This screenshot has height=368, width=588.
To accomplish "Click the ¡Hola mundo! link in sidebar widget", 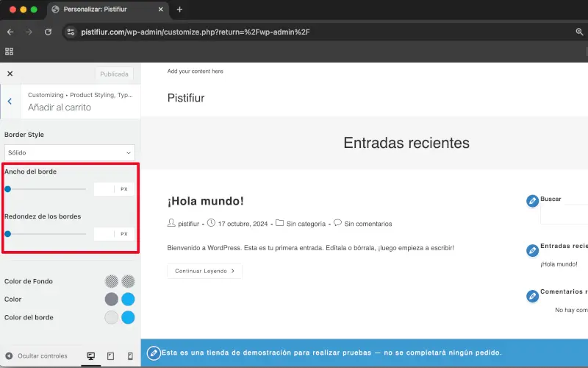I will [x=559, y=264].
